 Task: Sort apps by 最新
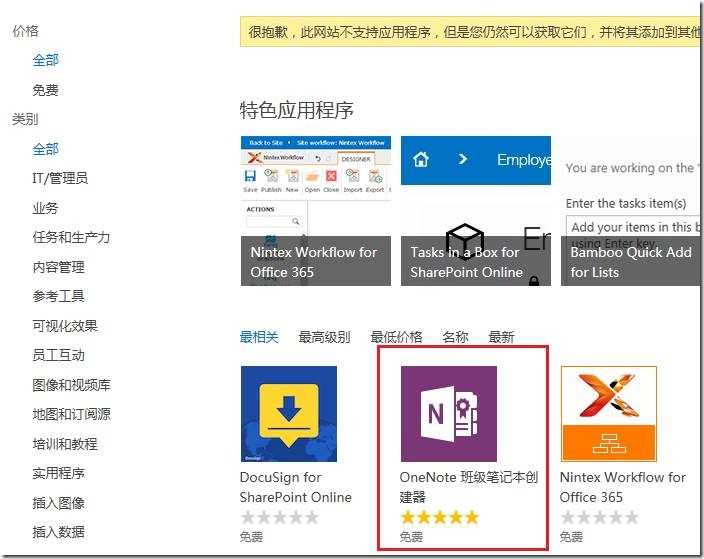pyautogui.click(x=501, y=337)
